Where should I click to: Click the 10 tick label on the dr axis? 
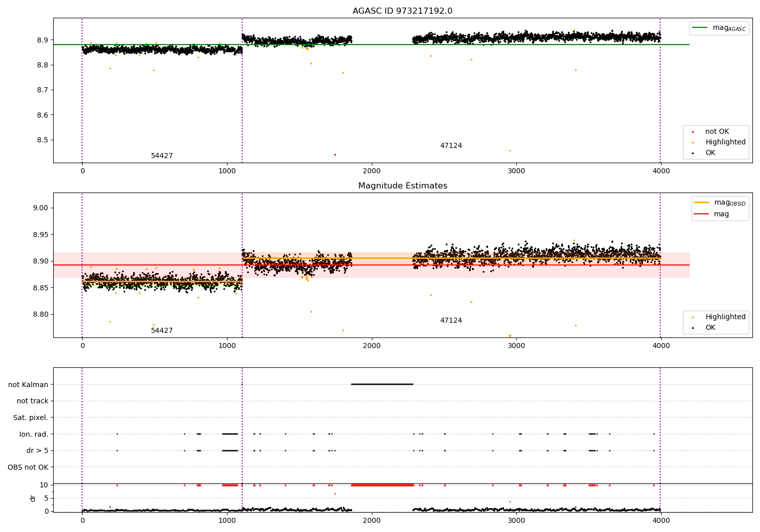(44, 485)
